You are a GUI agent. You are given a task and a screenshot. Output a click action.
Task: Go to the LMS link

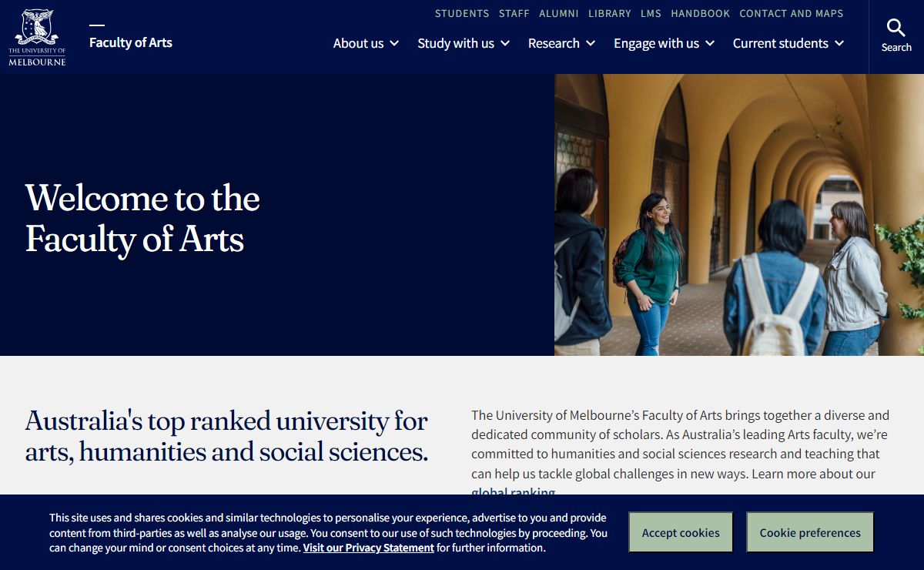click(651, 13)
